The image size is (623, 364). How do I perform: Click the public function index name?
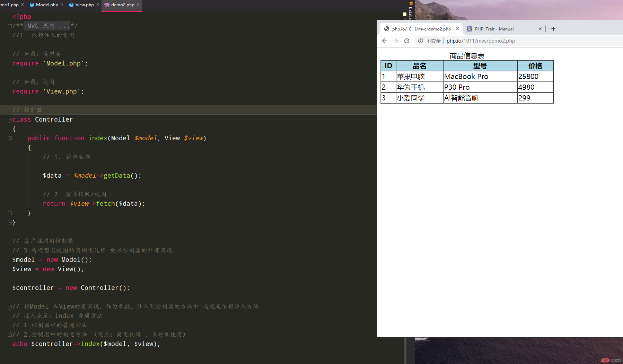coord(98,138)
